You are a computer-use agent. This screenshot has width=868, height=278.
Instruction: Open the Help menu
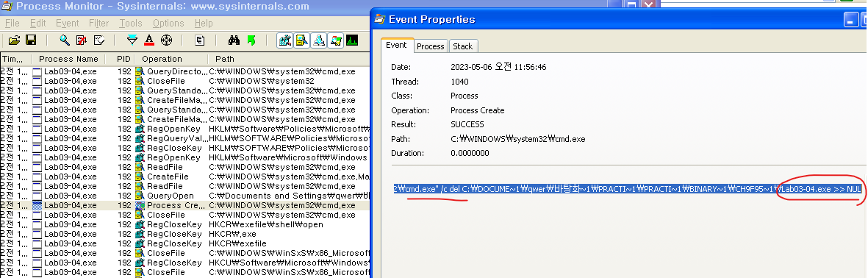[204, 24]
